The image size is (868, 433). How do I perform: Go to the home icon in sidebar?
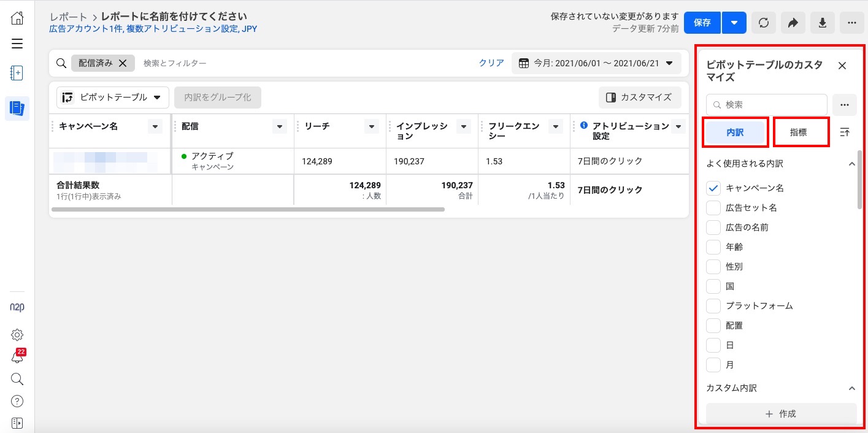point(17,18)
